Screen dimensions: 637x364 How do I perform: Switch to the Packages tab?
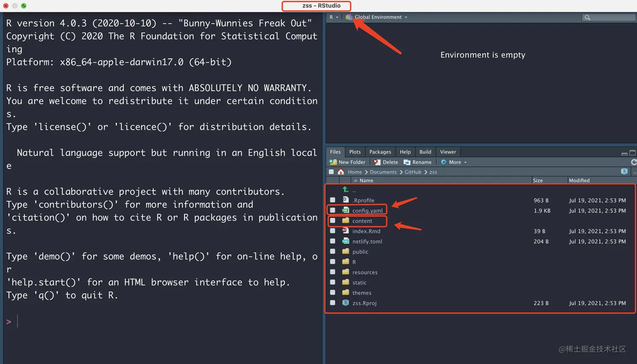pos(380,152)
